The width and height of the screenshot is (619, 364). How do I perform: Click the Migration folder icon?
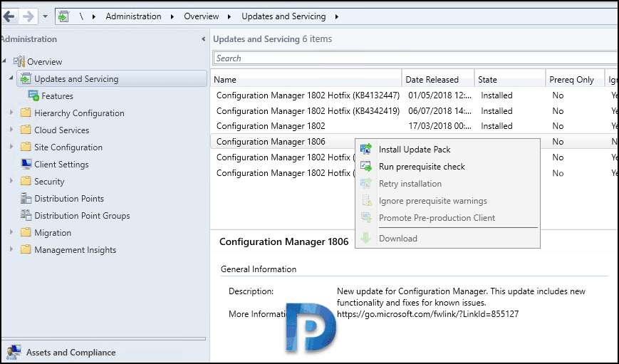[x=26, y=232]
